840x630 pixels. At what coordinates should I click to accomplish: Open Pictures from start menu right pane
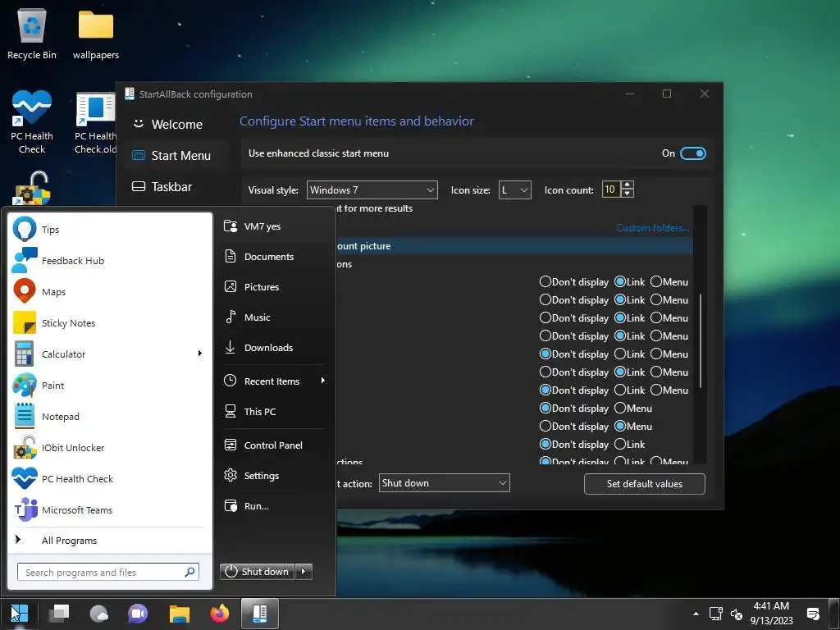click(x=274, y=286)
